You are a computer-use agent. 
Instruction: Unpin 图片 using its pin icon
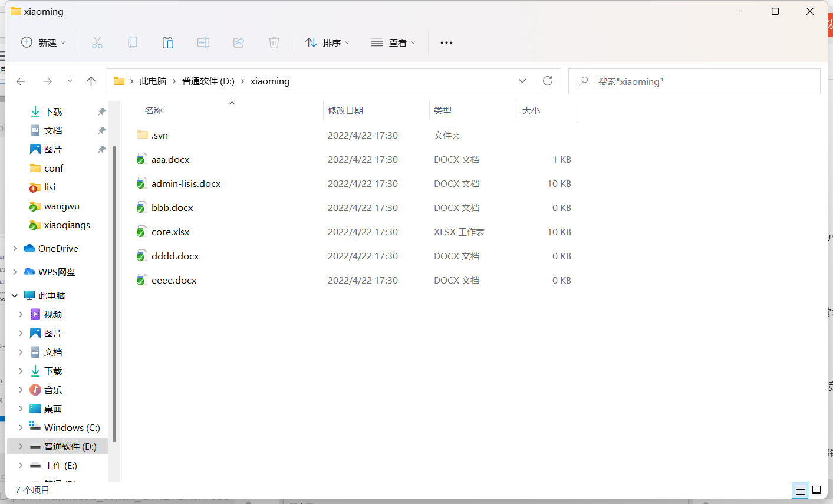pyautogui.click(x=101, y=149)
